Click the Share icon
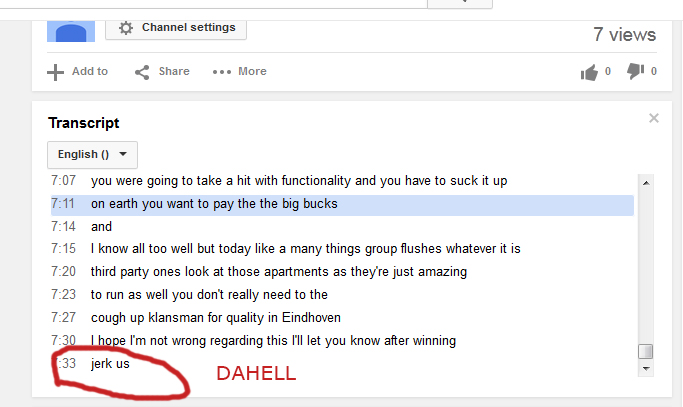 [142, 72]
